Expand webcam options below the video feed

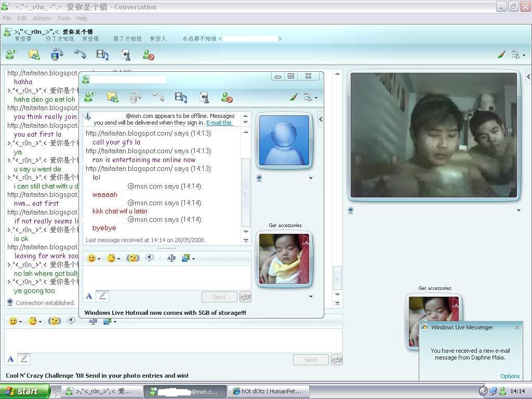pos(519,210)
